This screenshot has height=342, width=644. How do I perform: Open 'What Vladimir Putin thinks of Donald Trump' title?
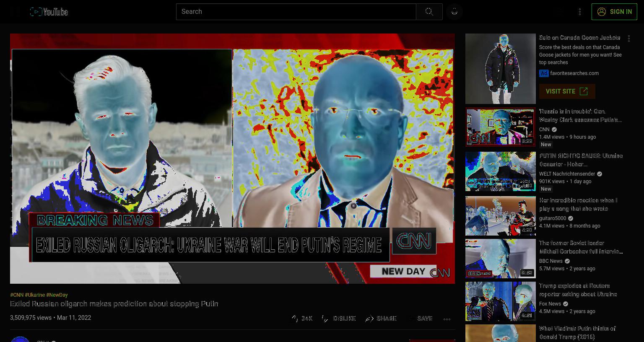[577, 333]
